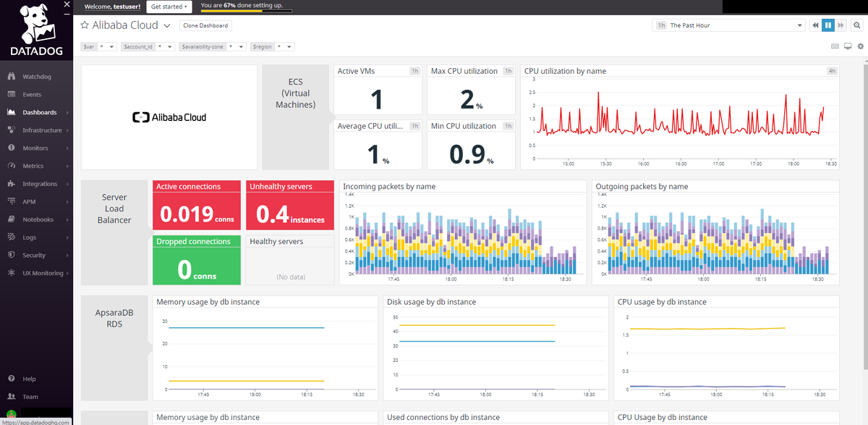Open the Get started dropdown

(169, 7)
